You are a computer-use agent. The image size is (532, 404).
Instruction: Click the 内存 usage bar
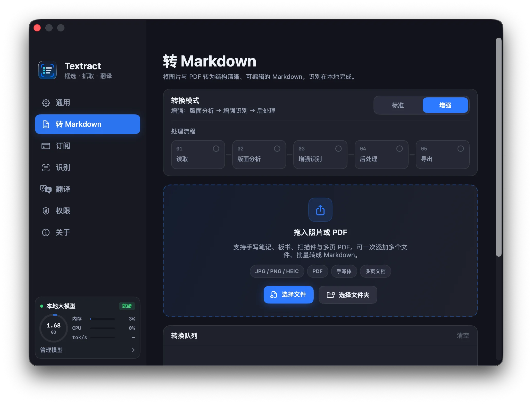point(103,319)
